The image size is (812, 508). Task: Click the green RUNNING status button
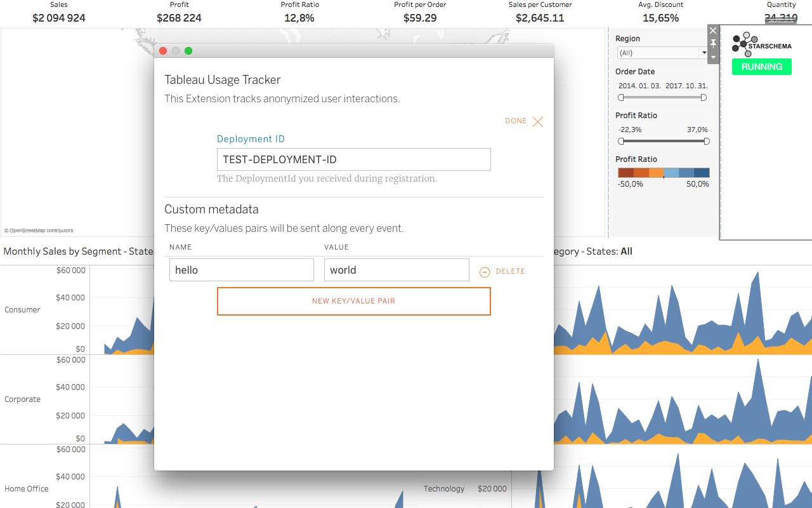point(762,67)
